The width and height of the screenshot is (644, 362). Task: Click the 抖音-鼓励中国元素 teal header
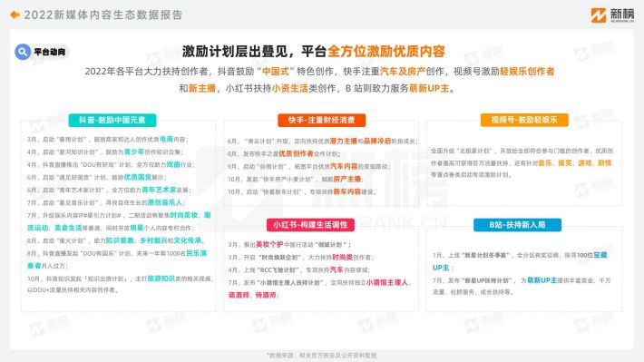pyautogui.click(x=112, y=120)
